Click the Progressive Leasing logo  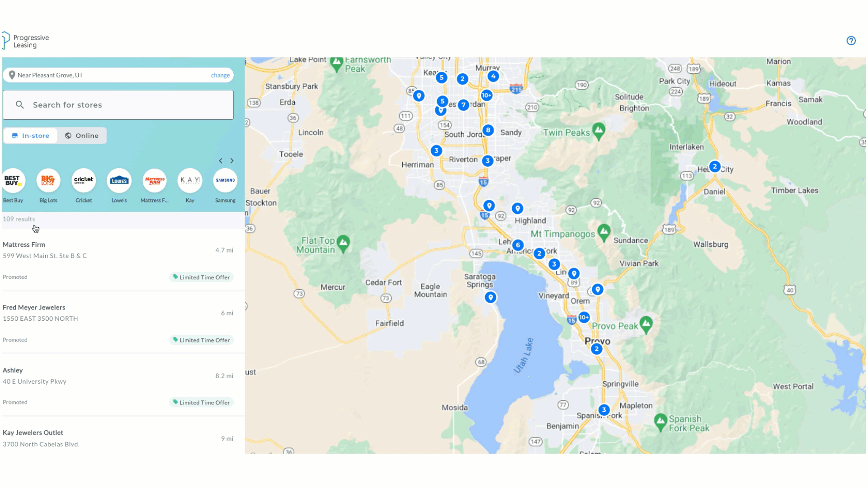(x=26, y=41)
